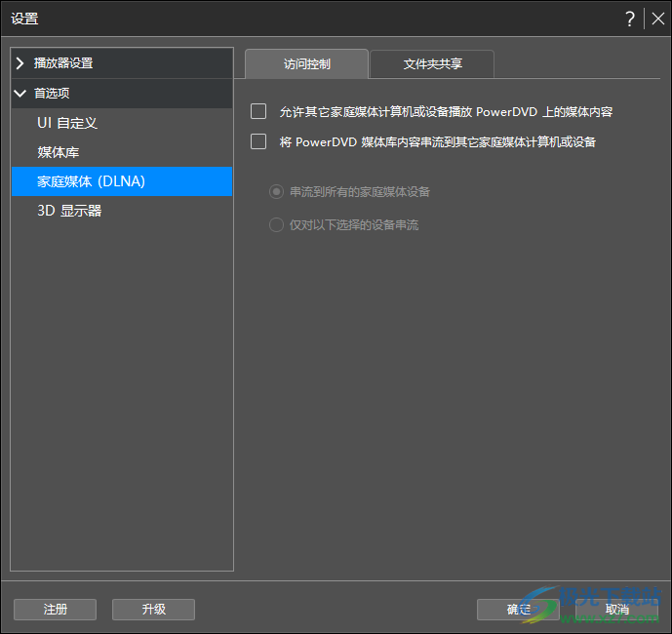This screenshot has width=672, height=634.
Task: Enable 允许其它家庭媒体计算机或设备播放 checkbox
Action: [x=258, y=111]
